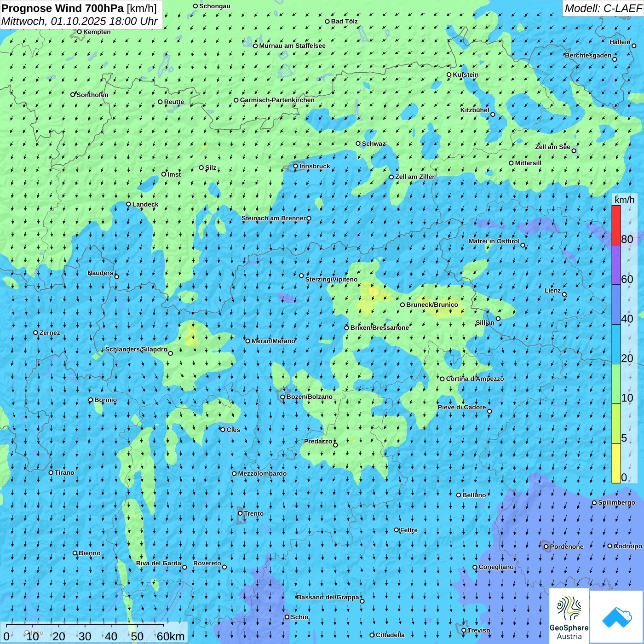Click the Kempten city marker
Screen dimensions: 644x644
(x=79, y=32)
